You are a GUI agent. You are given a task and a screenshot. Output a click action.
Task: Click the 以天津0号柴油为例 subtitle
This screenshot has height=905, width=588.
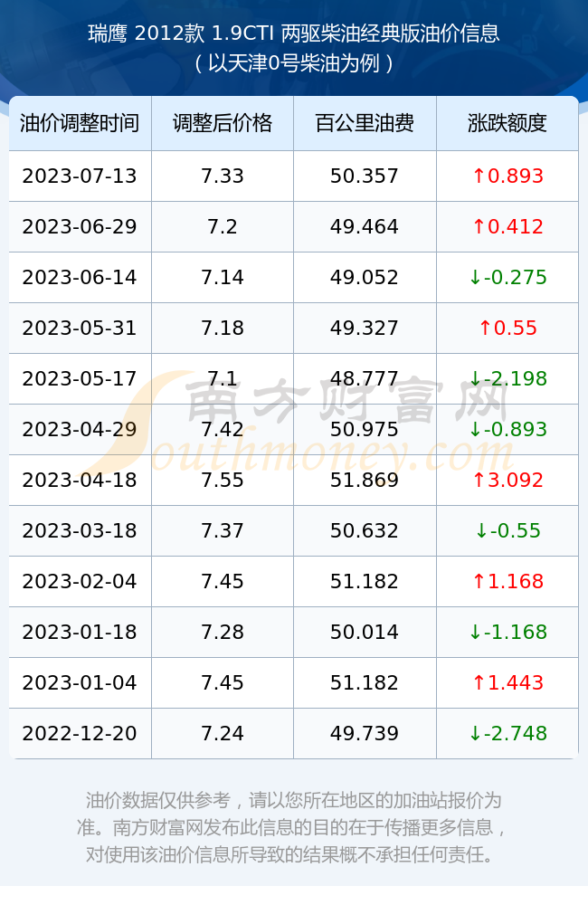point(294,63)
